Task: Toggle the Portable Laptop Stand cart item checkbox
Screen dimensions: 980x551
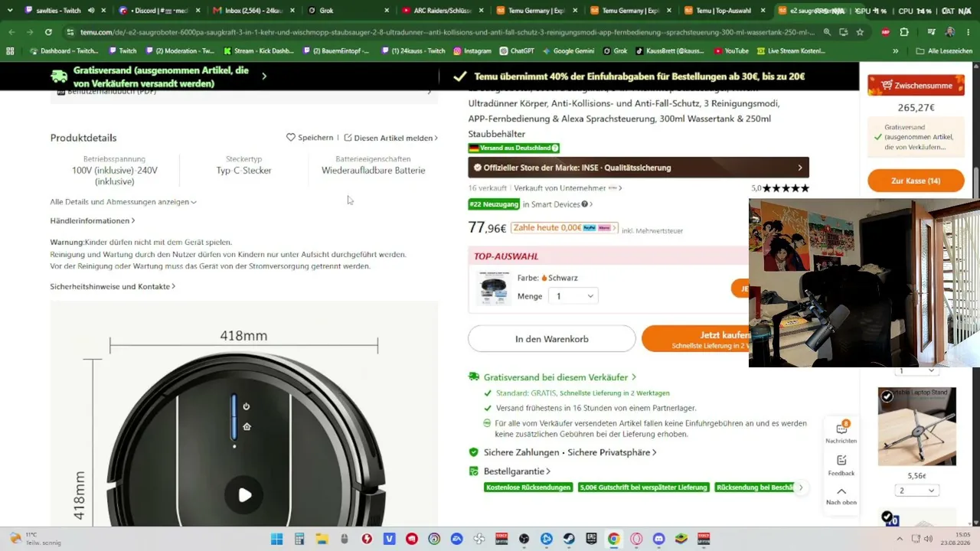Action: (887, 396)
